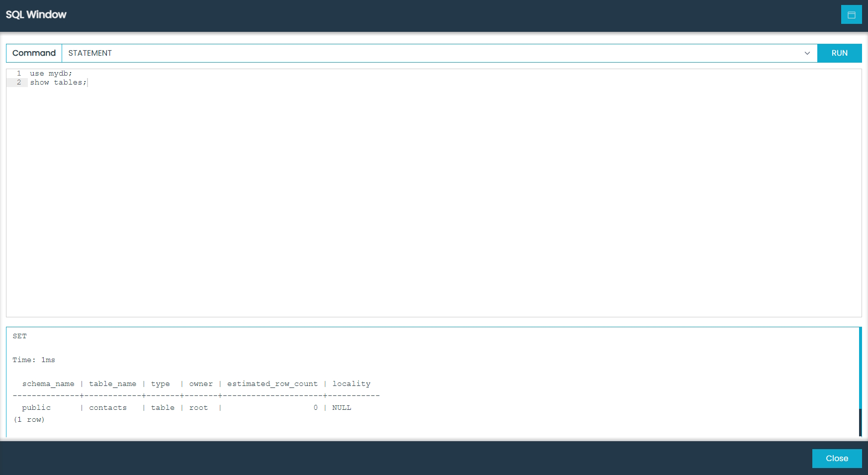Image resolution: width=868 pixels, height=475 pixels.
Task: Click the 'public' schema entry in output
Action: tap(36, 407)
